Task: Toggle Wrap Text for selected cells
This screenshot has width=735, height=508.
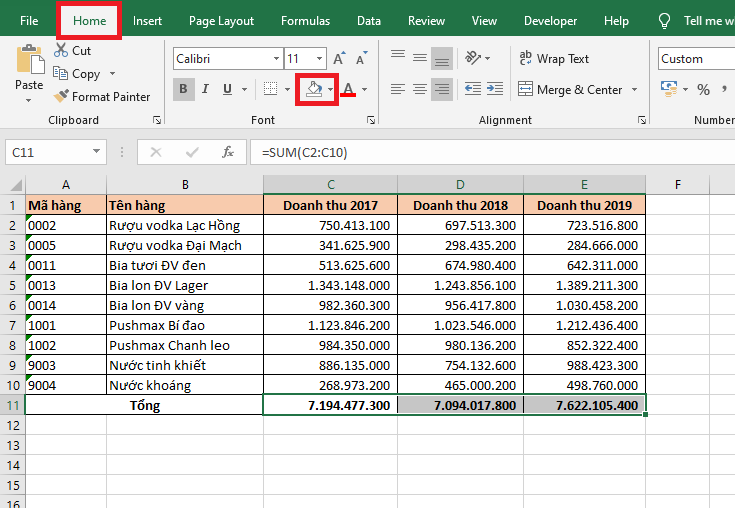Action: 553,59
